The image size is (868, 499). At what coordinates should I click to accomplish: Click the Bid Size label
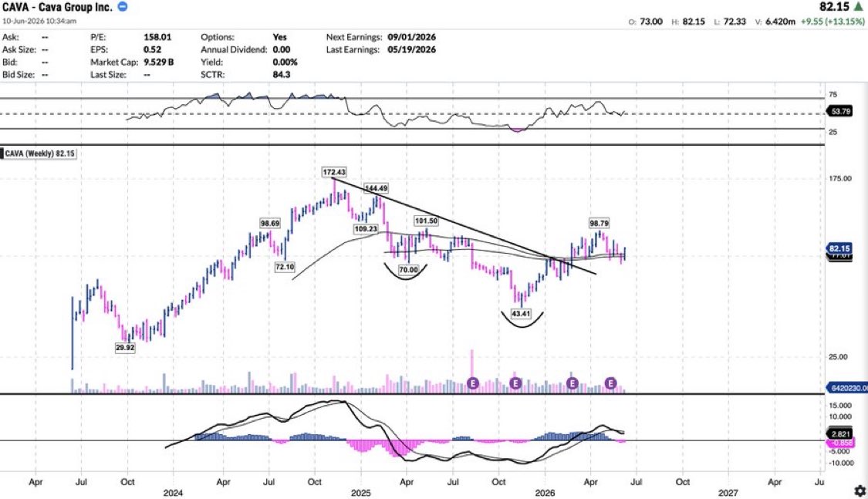[19, 74]
